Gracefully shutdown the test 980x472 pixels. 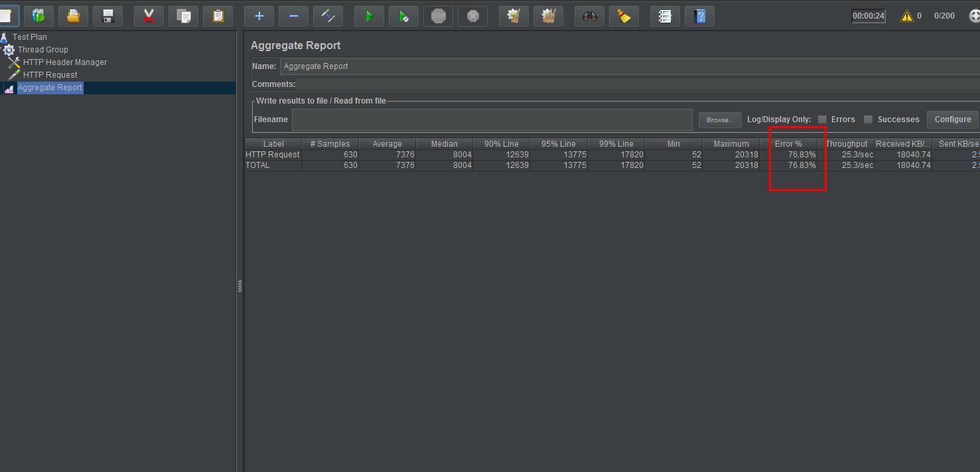[x=472, y=16]
